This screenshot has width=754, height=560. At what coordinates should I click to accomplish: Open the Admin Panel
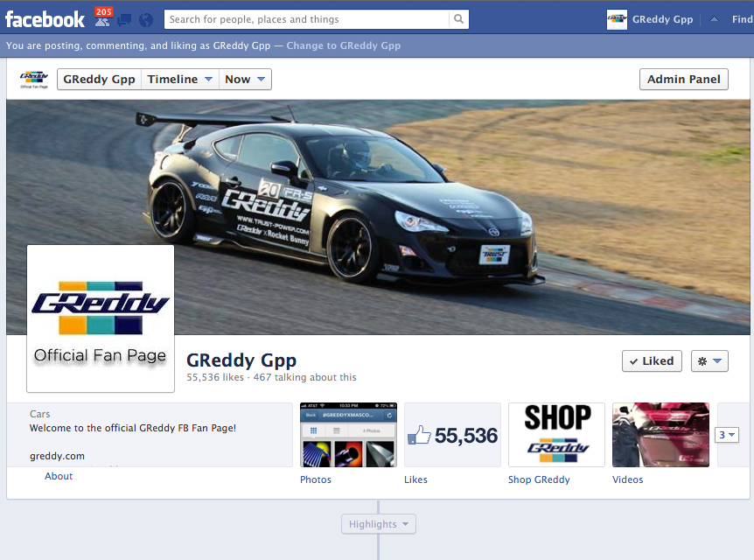pyautogui.click(x=684, y=80)
